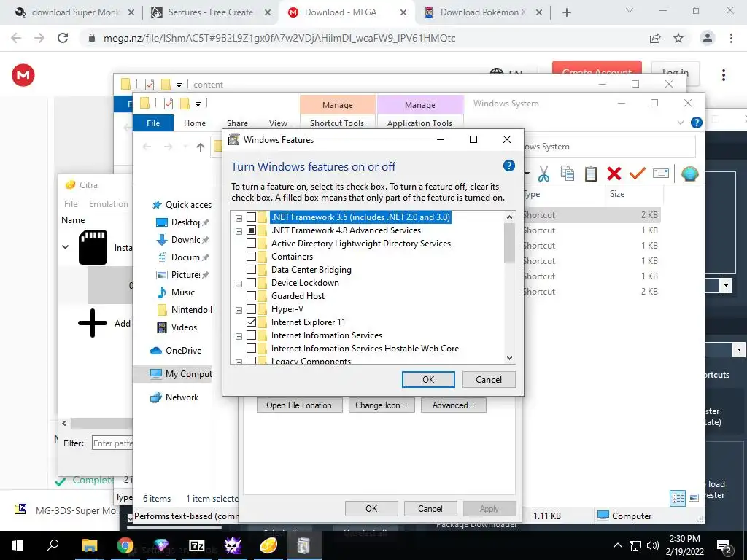Switch to details view icon in Explorer
This screenshot has width=747, height=560.
pos(678,499)
